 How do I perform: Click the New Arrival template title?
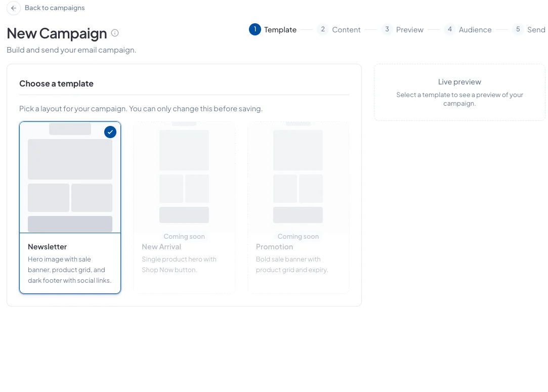[161, 247]
